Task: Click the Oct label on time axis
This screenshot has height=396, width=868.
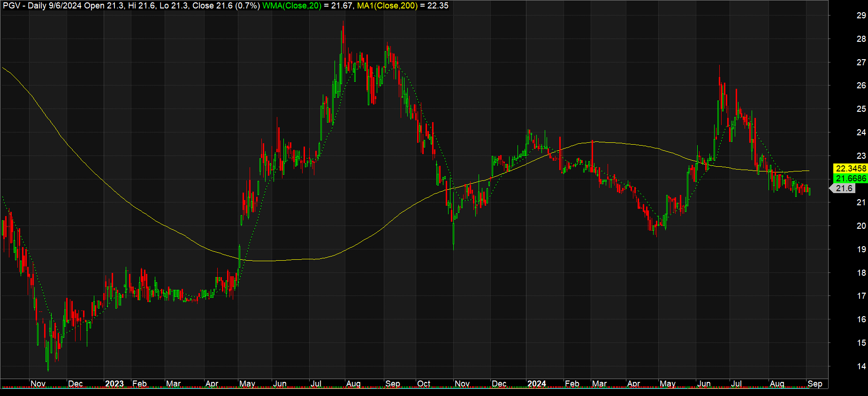Action: [x=424, y=383]
